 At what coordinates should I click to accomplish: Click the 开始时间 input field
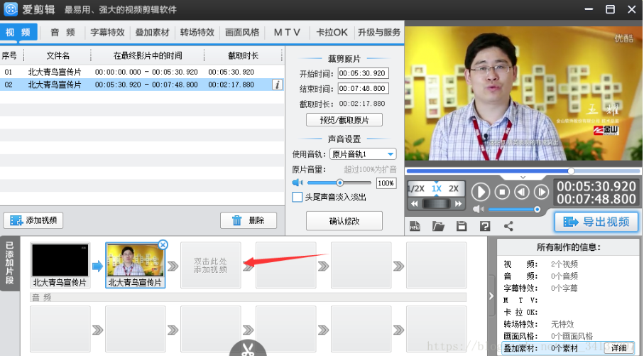coord(363,74)
